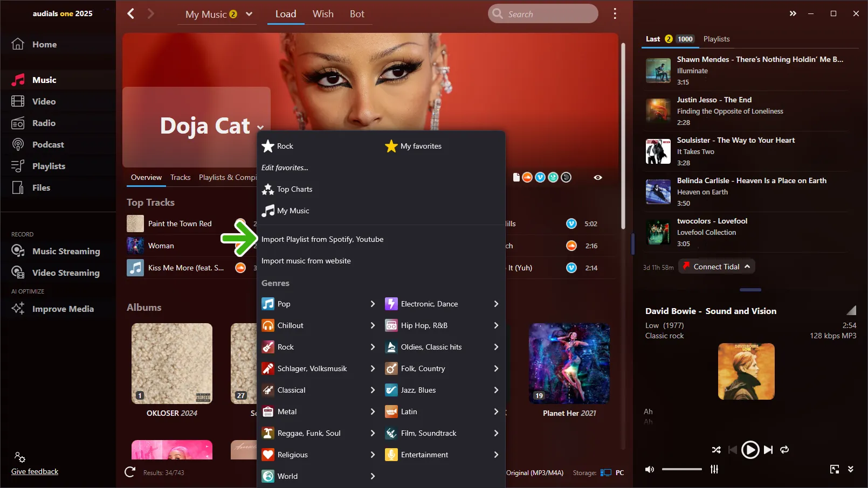Viewport: 868px width, 488px height.
Task: Expand the bottom-right double chevron
Action: point(851,469)
